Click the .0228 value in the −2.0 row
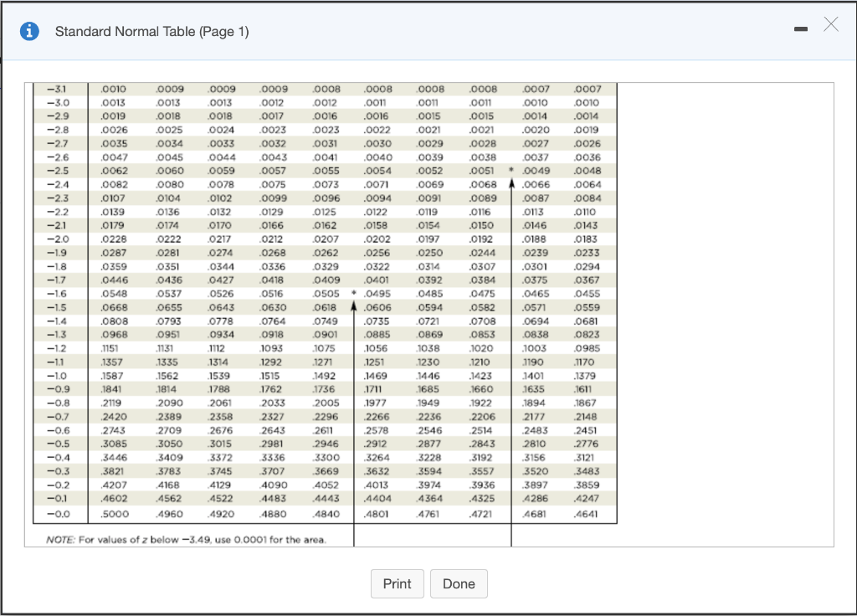The width and height of the screenshot is (857, 616). tap(114, 239)
